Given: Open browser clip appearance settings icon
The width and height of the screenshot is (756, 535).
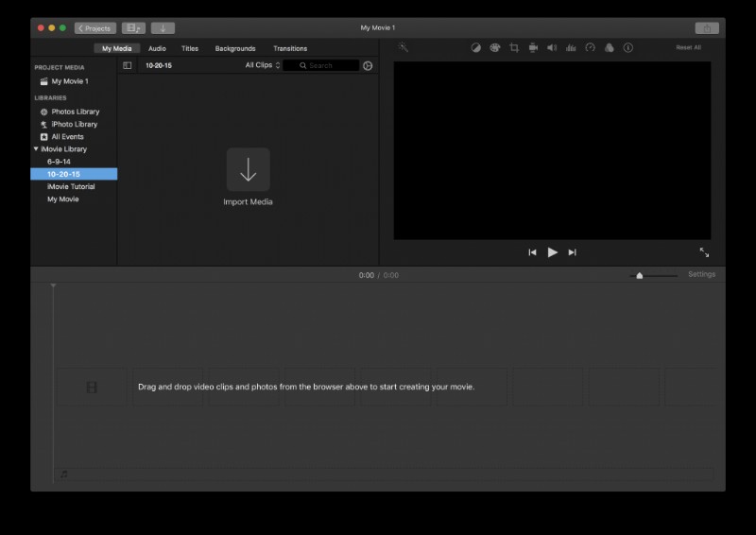Looking at the screenshot, I should pyautogui.click(x=368, y=65).
